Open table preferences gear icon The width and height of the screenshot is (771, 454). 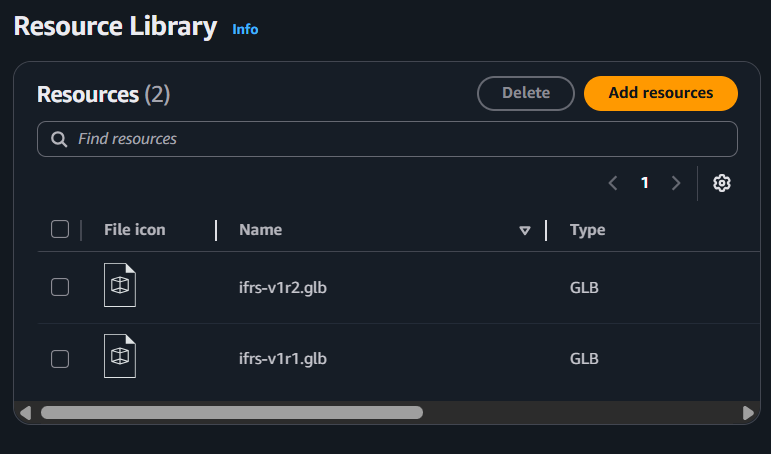point(722,183)
